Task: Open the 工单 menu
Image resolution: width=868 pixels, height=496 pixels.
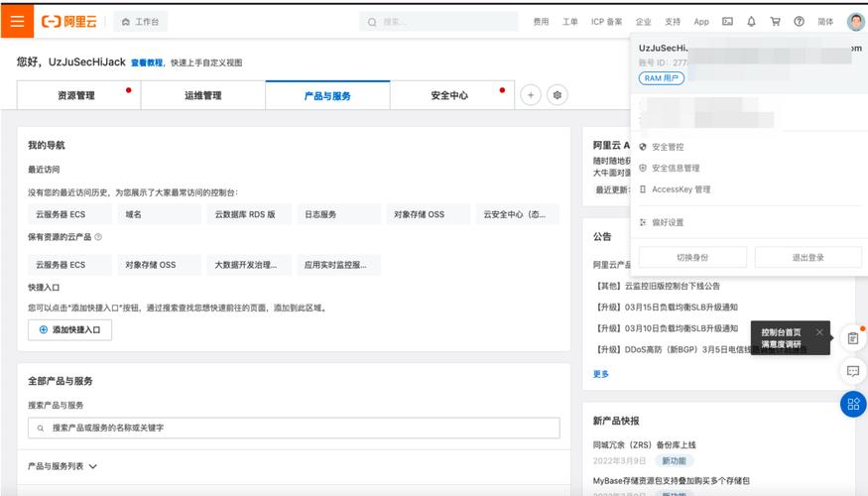Action: 569,22
